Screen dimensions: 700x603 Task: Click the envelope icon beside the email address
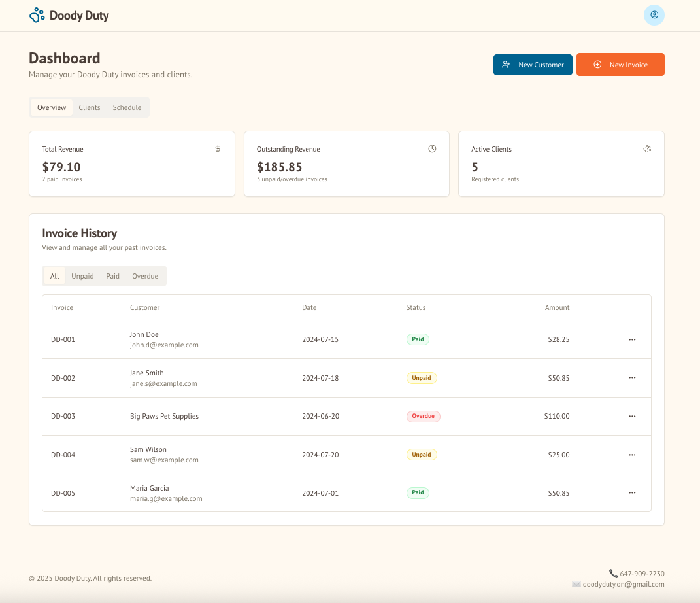coord(576,584)
